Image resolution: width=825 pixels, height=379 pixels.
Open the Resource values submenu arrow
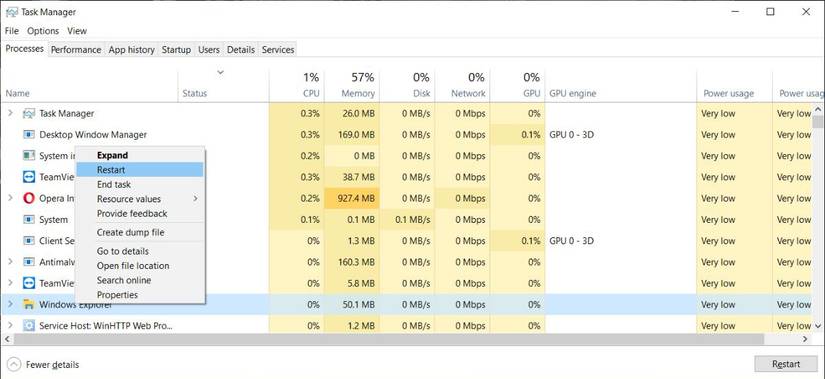(x=195, y=199)
